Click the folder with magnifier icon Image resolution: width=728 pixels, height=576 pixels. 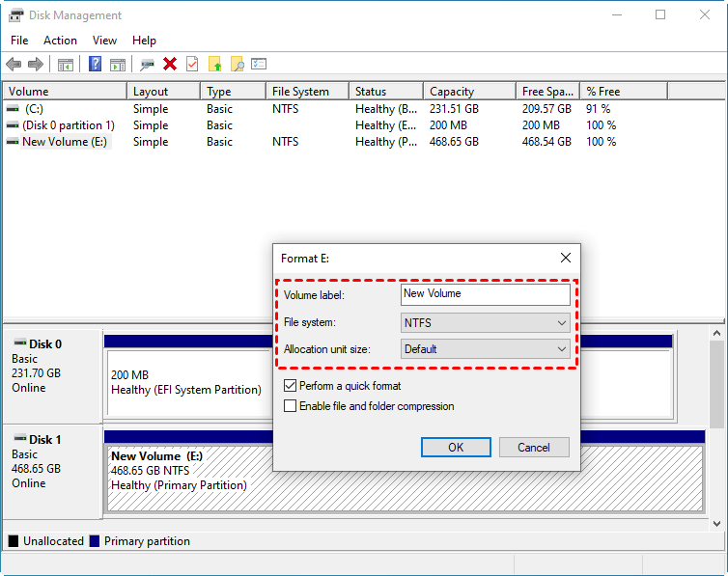pyautogui.click(x=238, y=64)
